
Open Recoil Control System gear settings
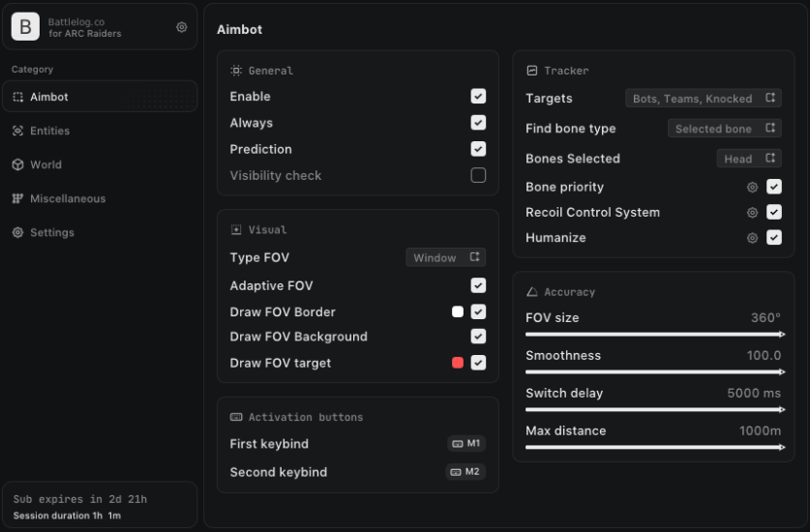click(752, 212)
